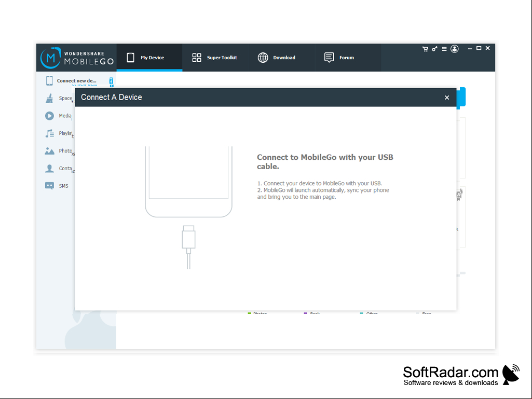This screenshot has width=532, height=399.
Task: Click the USB cable plug illustration
Action: (188, 247)
